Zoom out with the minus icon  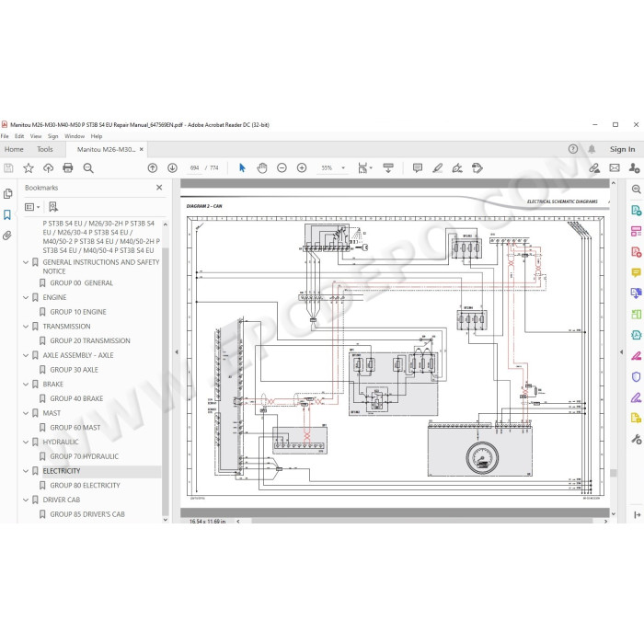[282, 168]
